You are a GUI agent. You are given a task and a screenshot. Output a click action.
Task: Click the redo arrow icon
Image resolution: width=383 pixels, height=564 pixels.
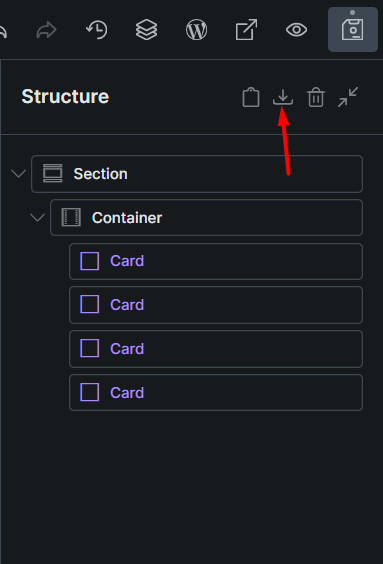[x=47, y=30]
